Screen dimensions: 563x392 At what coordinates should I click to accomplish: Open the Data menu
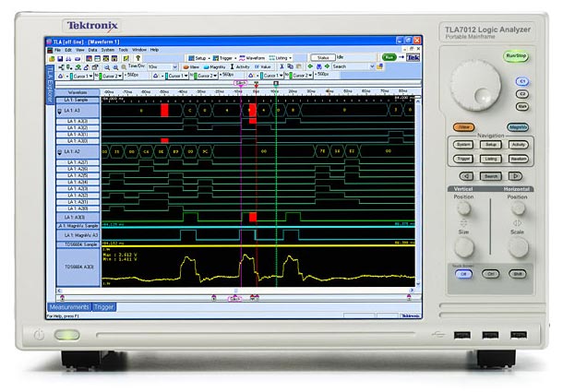[92, 50]
